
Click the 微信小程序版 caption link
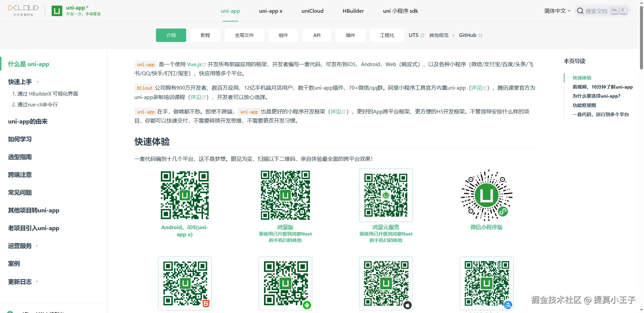pyautogui.click(x=486, y=227)
